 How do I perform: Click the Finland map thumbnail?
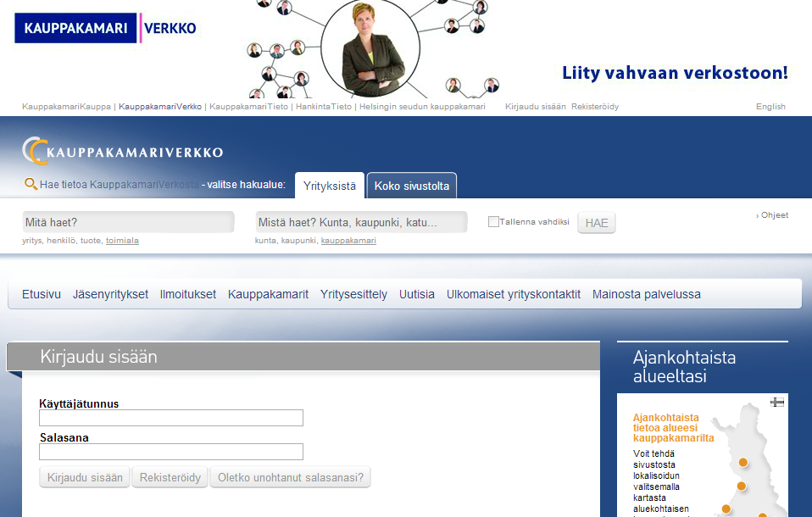point(750,460)
